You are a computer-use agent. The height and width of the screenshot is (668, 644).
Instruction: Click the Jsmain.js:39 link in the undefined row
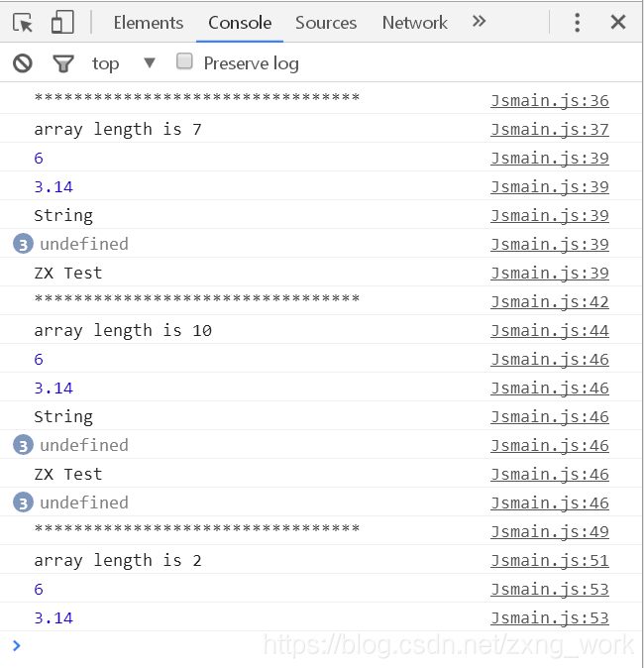pyautogui.click(x=550, y=245)
